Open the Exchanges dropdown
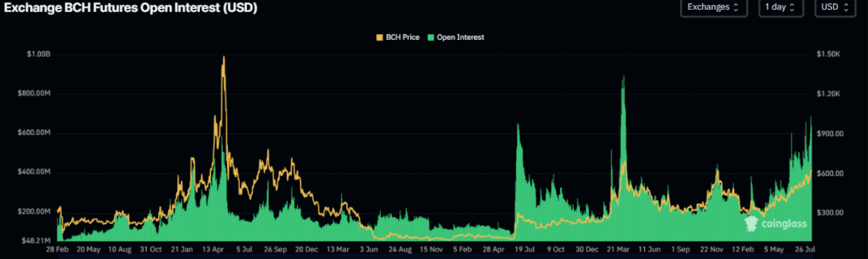Screen dimensions: 868x259 (x=713, y=7)
